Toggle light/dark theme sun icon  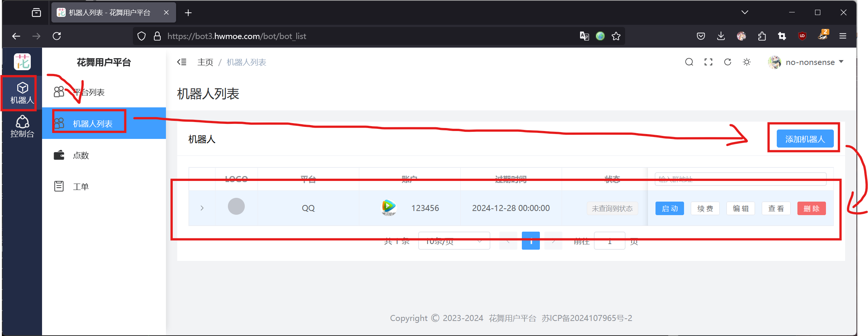click(x=747, y=62)
